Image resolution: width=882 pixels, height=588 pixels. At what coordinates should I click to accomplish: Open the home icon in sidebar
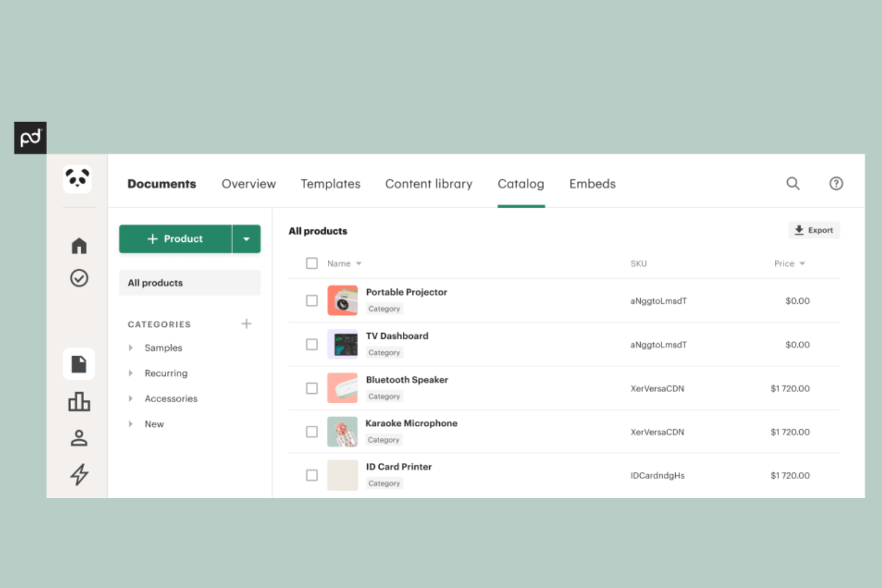[x=79, y=245]
